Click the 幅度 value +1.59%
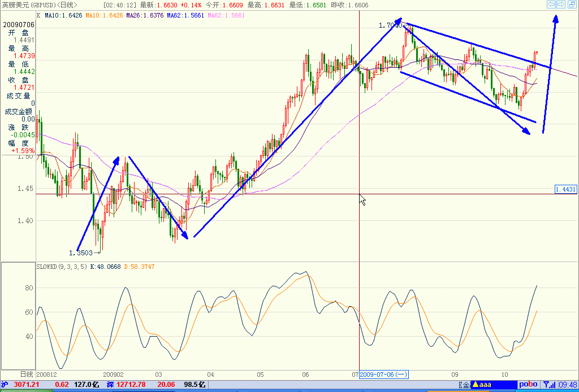The width and height of the screenshot is (579, 392). [23, 150]
